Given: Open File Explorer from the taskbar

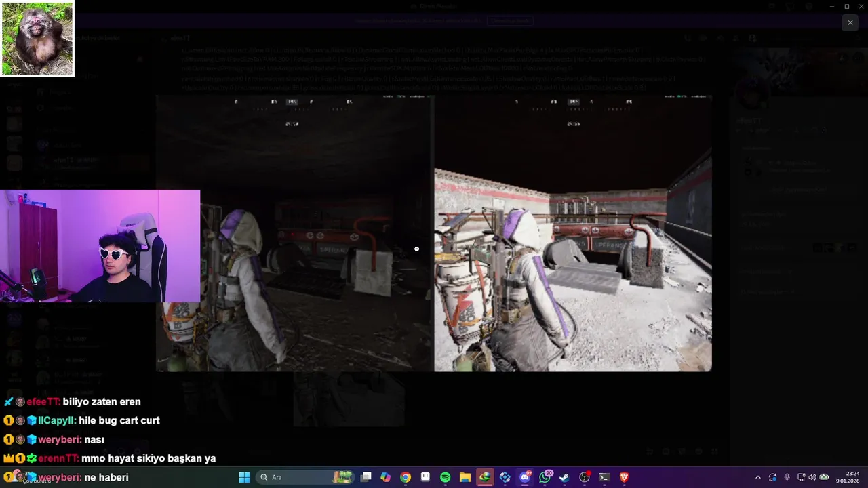Looking at the screenshot, I should 465,477.
